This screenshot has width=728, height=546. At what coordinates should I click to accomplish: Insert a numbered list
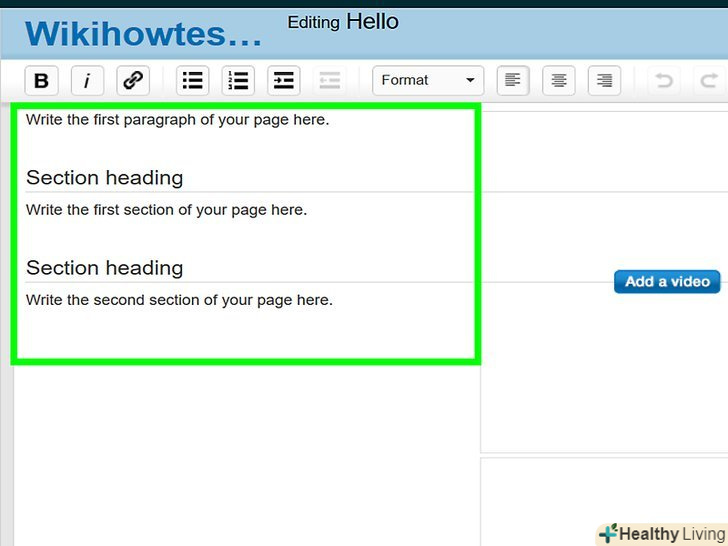click(238, 81)
